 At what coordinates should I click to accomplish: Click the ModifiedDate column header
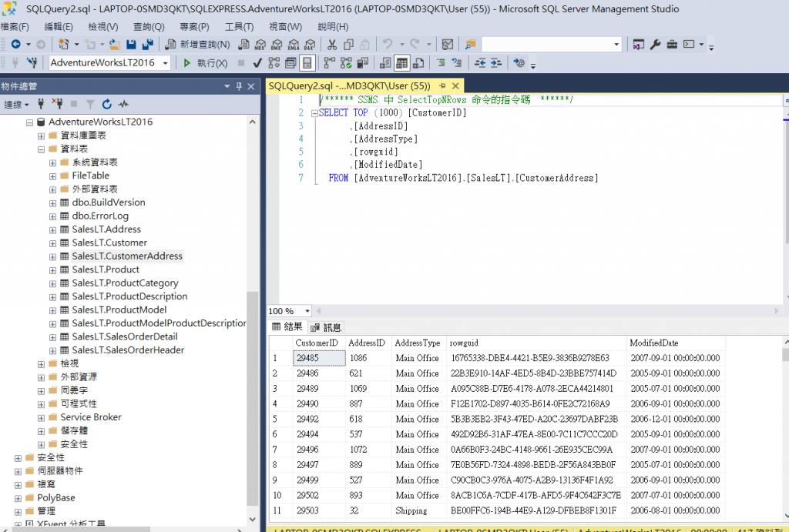tap(676, 343)
